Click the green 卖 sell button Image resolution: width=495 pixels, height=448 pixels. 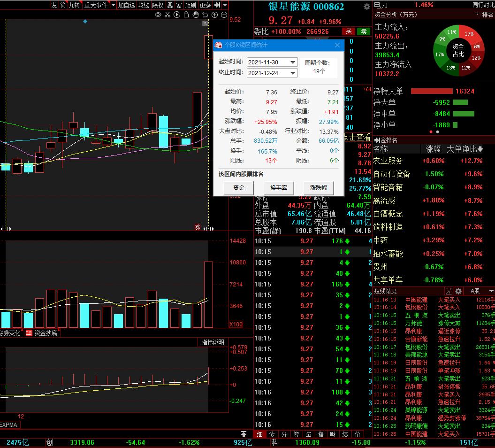(364, 31)
